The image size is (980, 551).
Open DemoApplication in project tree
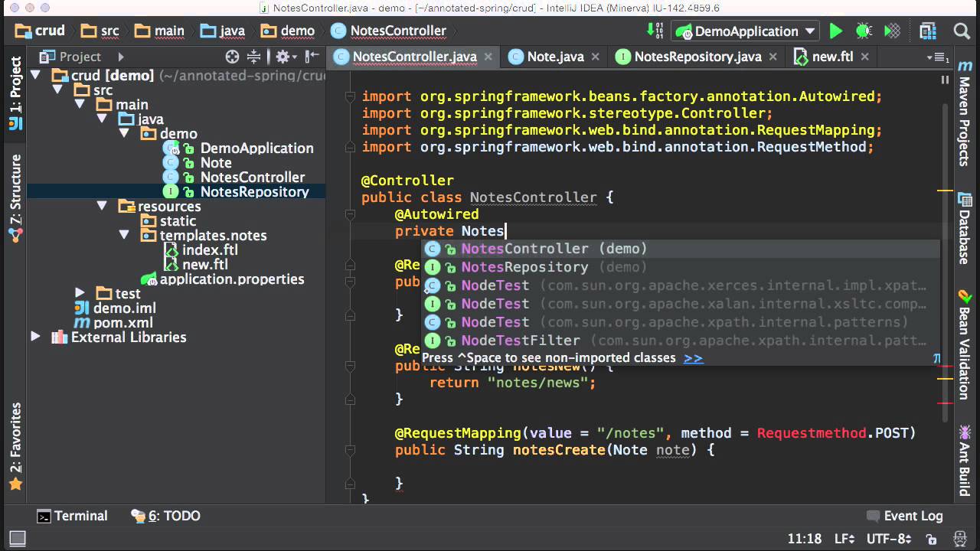(256, 148)
